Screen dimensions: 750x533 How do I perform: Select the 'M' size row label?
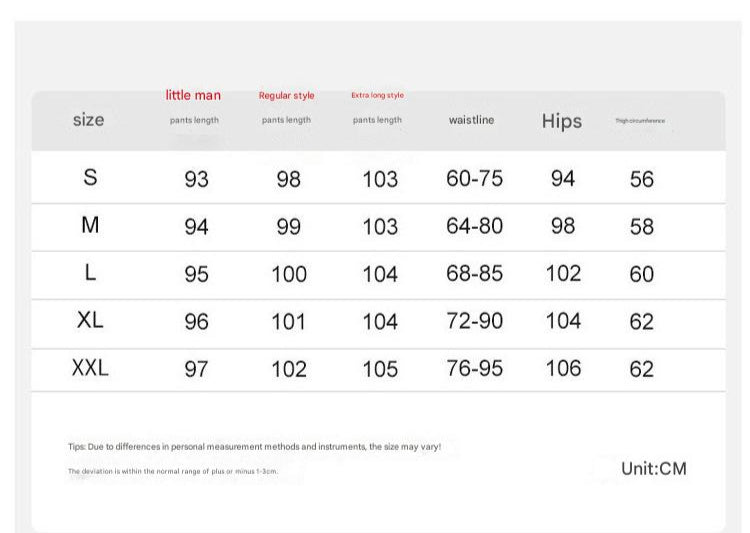tap(90, 225)
